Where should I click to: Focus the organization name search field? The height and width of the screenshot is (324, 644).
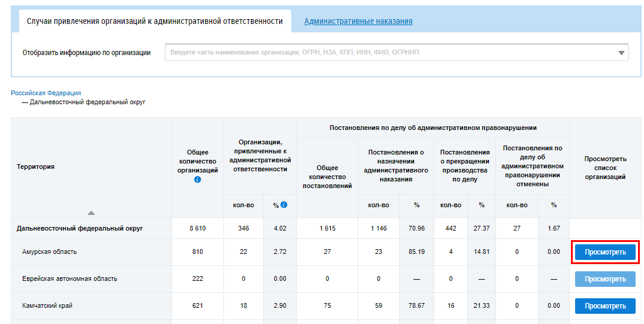389,53
